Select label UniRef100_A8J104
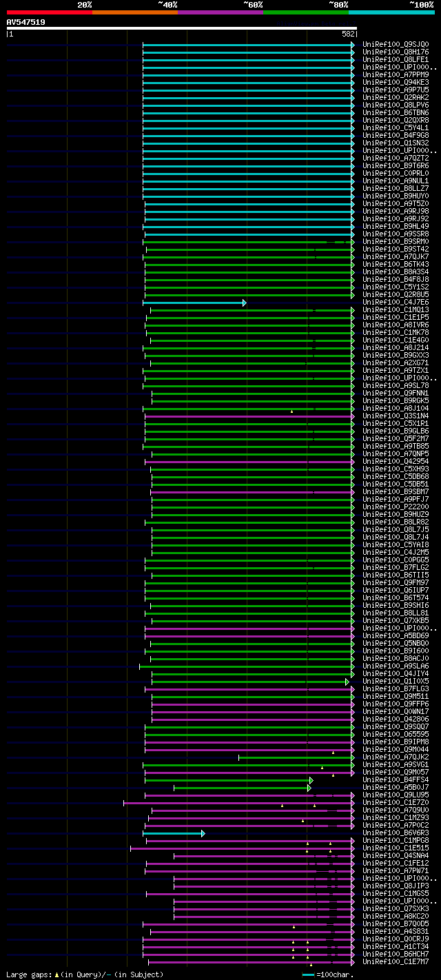 coord(396,408)
